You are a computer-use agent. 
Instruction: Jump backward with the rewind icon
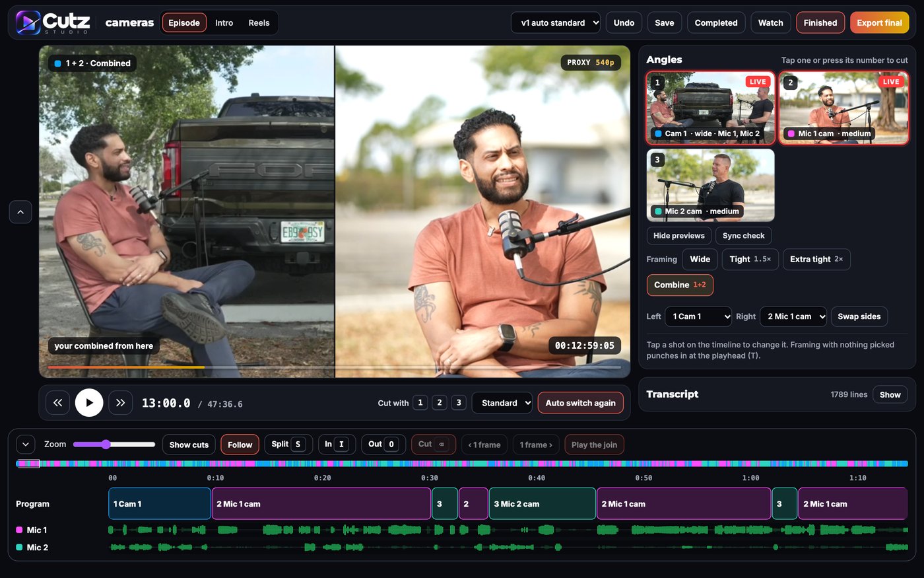[x=58, y=402]
